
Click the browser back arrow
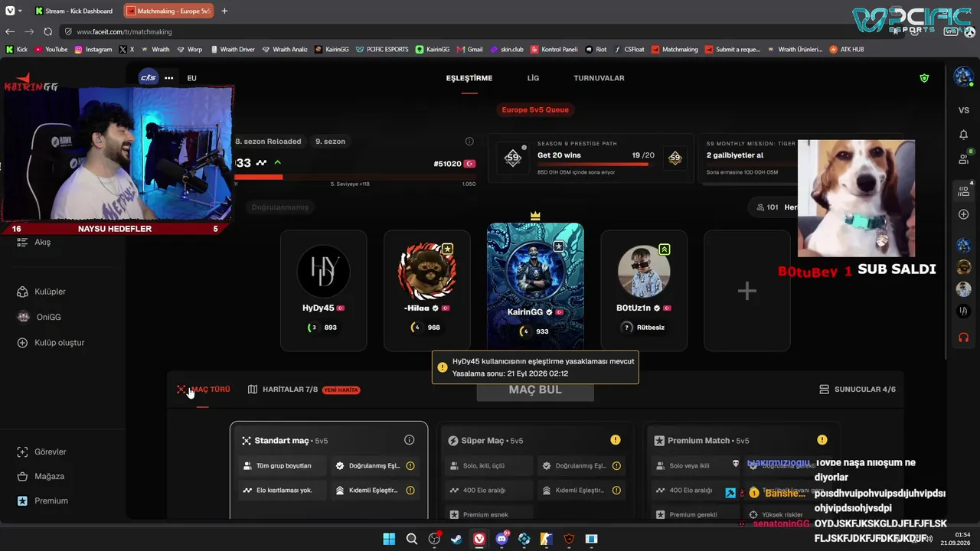(10, 31)
